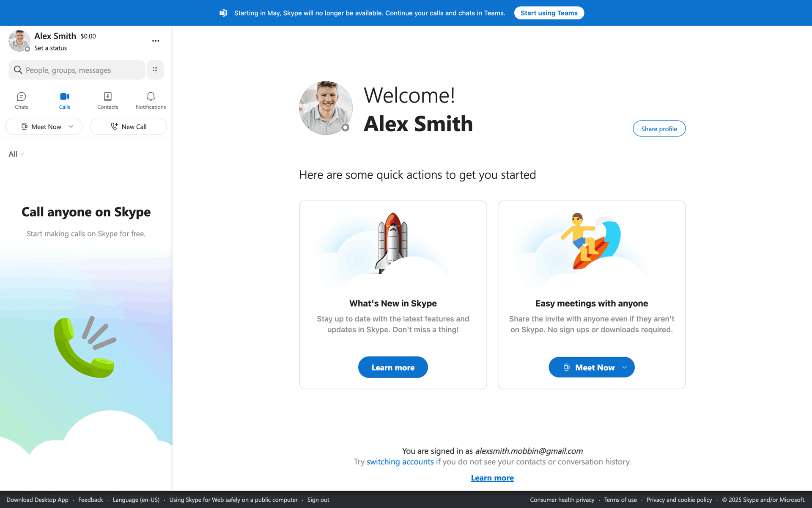This screenshot has height=508, width=812.
Task: Click the Teams logo in banner
Action: (x=223, y=13)
